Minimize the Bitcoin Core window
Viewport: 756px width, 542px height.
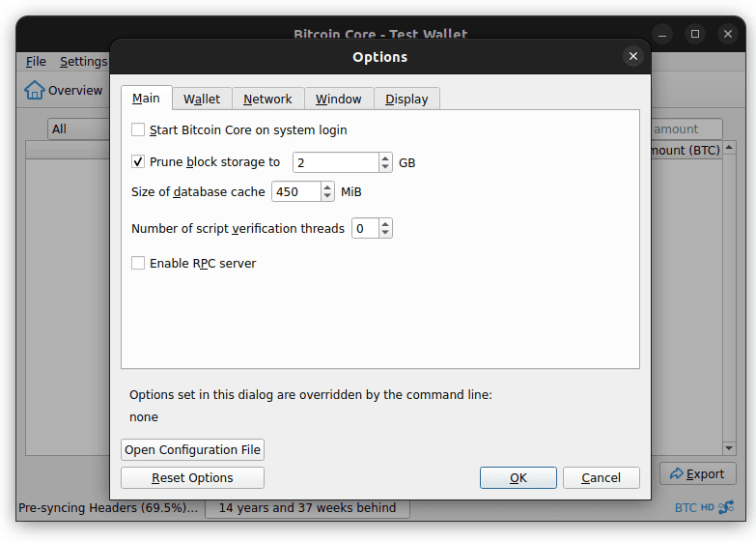(x=662, y=34)
